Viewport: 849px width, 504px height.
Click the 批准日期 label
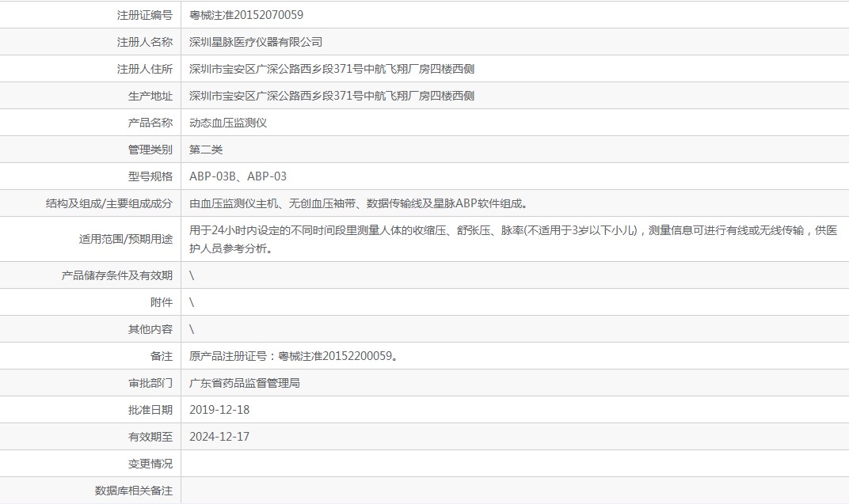tap(150, 411)
